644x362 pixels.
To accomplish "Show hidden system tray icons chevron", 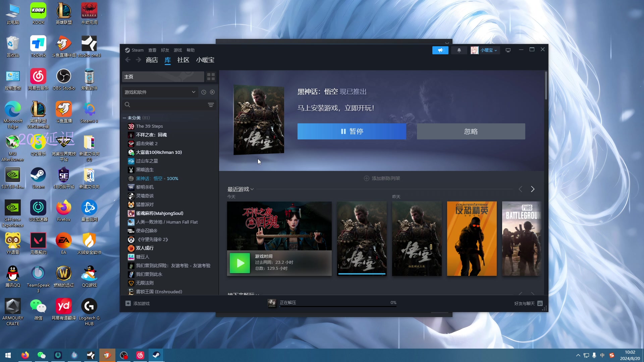I will click(578, 355).
